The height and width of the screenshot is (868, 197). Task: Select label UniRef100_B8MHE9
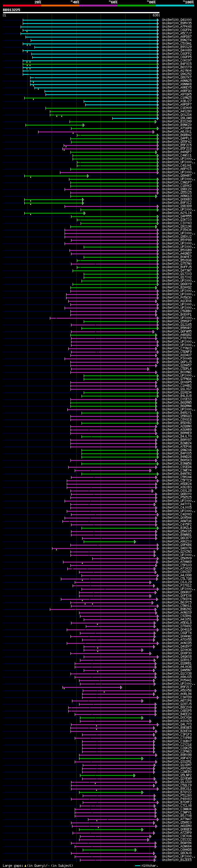tap(177, 433)
